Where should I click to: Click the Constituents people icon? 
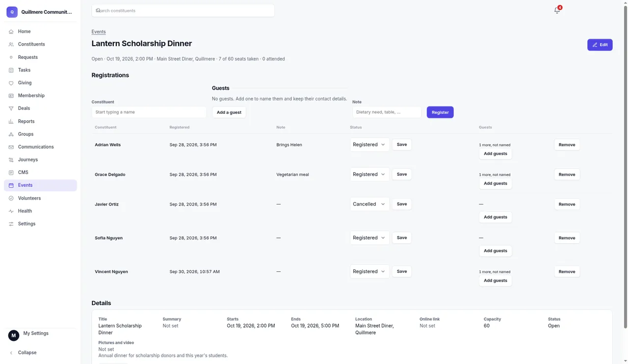11,44
